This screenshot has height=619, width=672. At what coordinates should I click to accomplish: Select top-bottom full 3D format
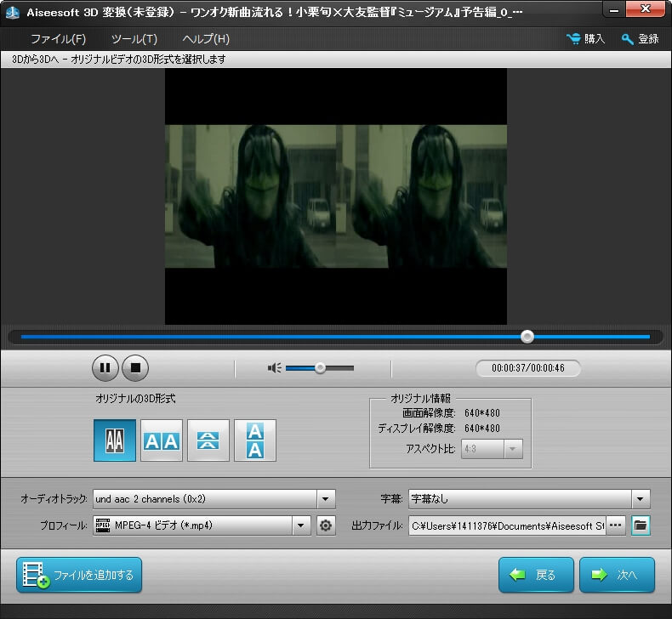pos(255,440)
